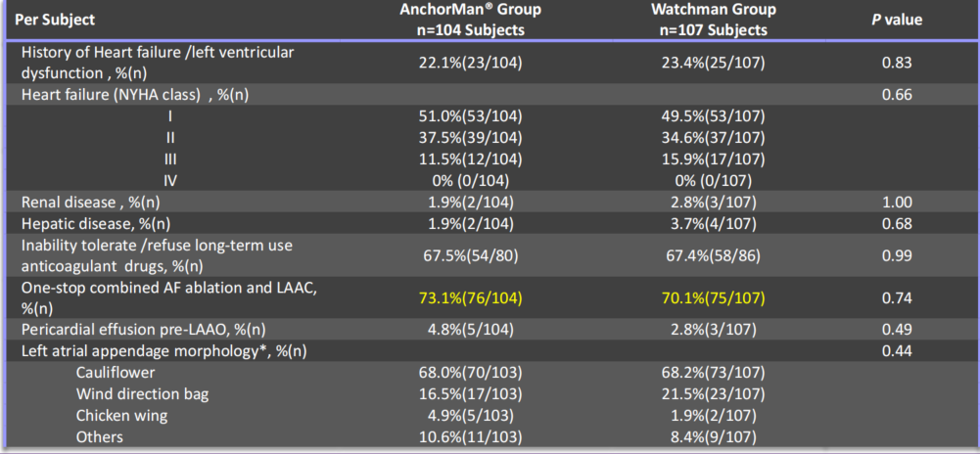Select 2.8%(3/107) in the Pericardial effusion row
This screenshot has height=454, width=980.
(713, 331)
